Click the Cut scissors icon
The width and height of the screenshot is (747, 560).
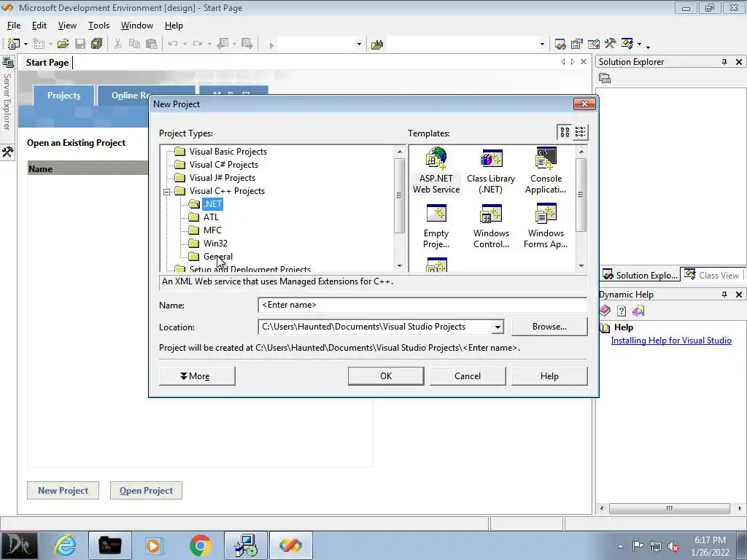coord(117,44)
